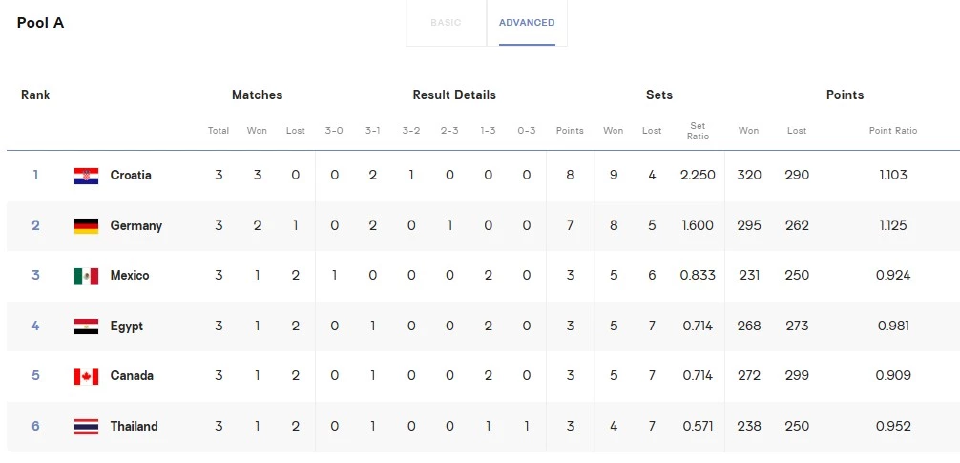Open the Mexico team name

130,276
